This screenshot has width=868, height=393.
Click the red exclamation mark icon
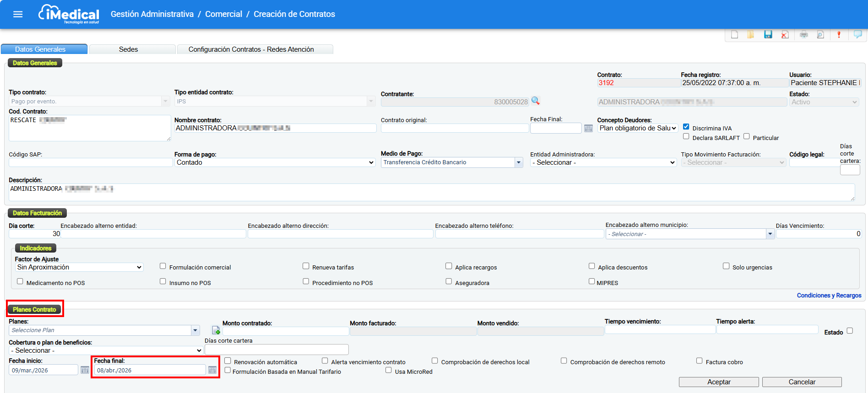[x=839, y=35]
